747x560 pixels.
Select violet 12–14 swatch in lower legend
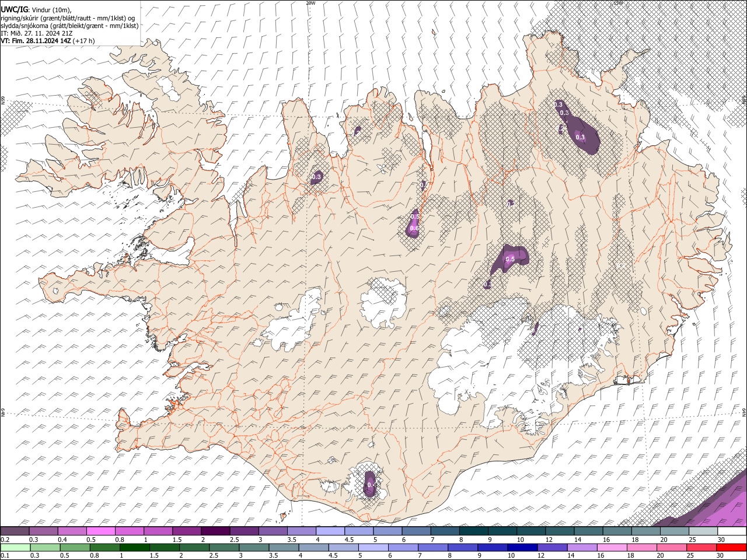pos(551,547)
